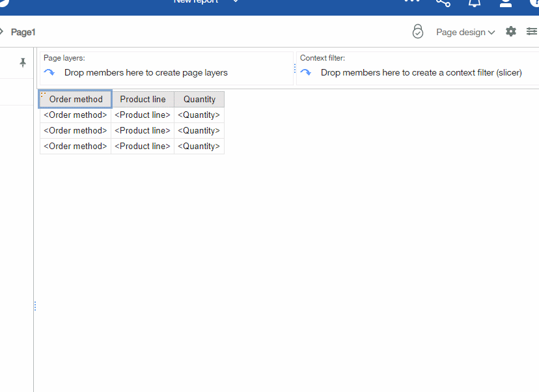Click the pin icon in side panel

tap(23, 63)
